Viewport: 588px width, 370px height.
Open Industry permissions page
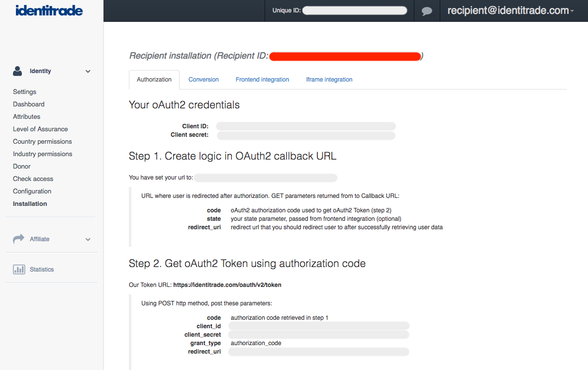click(43, 154)
